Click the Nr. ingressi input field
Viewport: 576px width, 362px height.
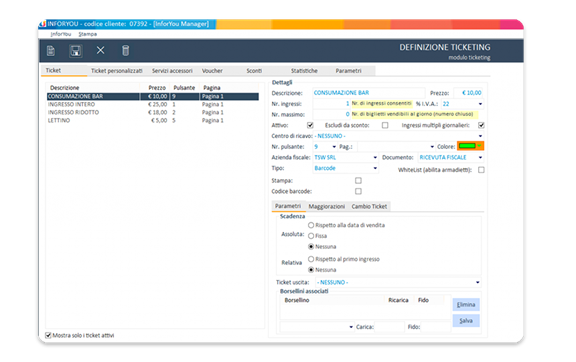[x=331, y=104]
